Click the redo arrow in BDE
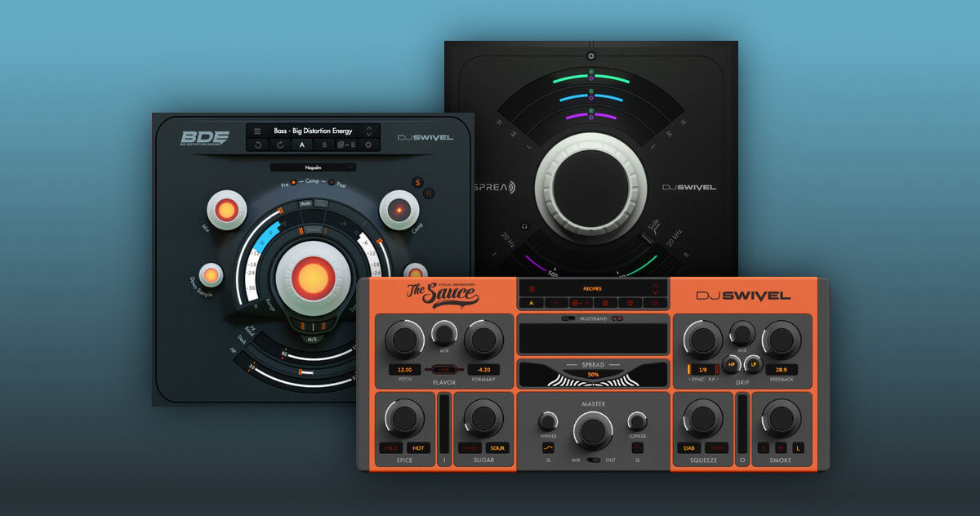The height and width of the screenshot is (516, 980). pyautogui.click(x=280, y=145)
